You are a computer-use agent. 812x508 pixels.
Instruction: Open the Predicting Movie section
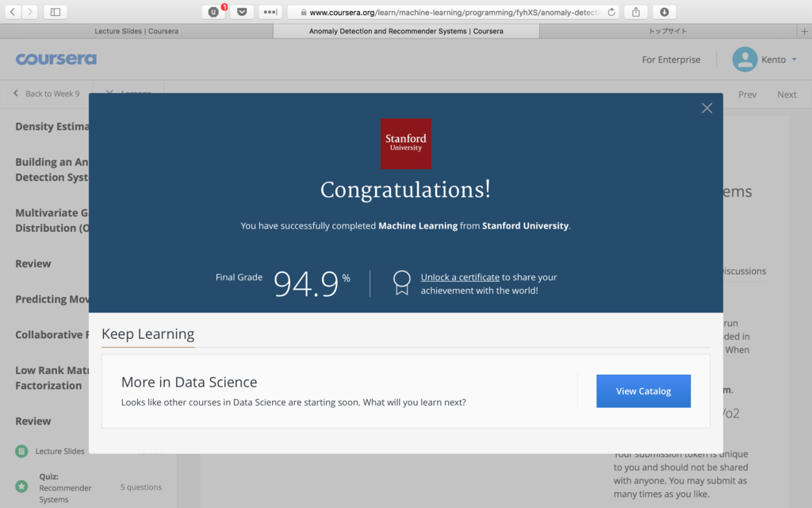click(52, 299)
